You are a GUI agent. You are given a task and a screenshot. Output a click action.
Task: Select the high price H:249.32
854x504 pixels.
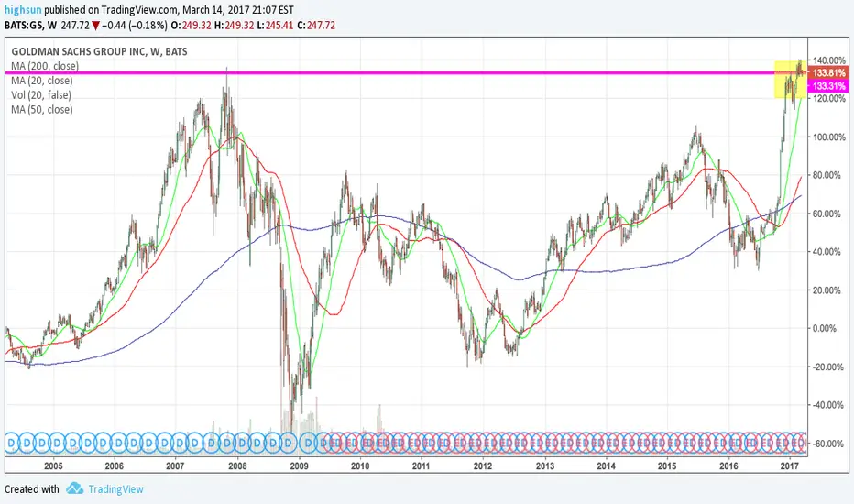tap(235, 25)
